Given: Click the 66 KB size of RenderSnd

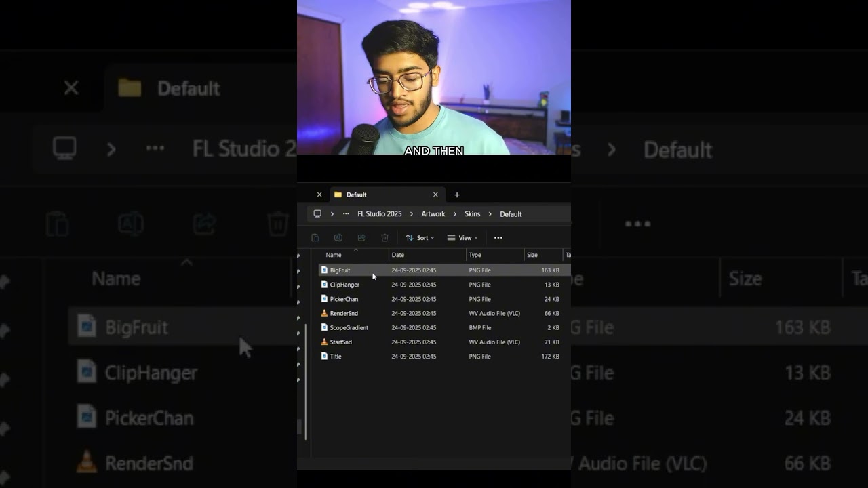Looking at the screenshot, I should point(552,313).
